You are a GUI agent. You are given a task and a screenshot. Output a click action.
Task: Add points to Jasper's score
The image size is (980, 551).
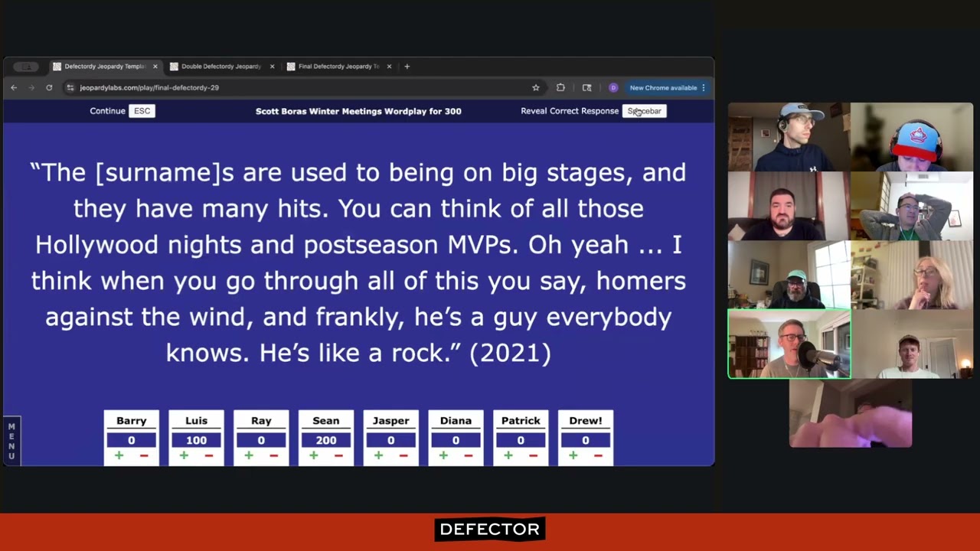click(378, 455)
